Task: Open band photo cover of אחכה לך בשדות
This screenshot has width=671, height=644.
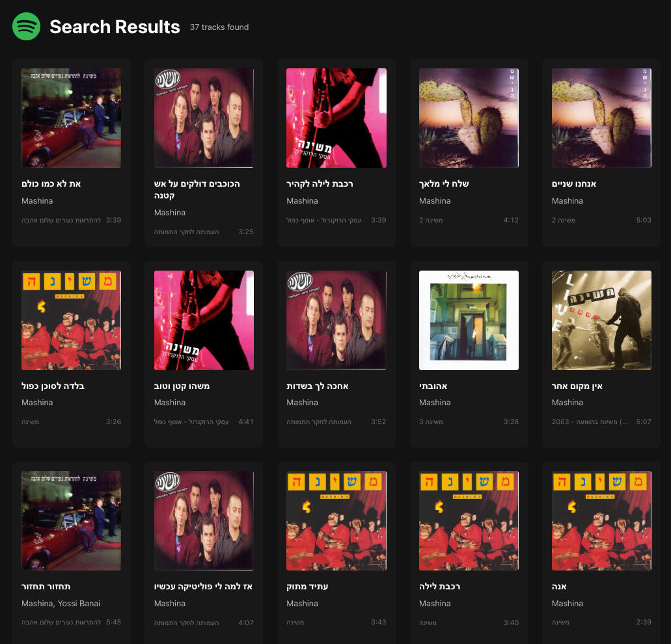Action: 336,320
